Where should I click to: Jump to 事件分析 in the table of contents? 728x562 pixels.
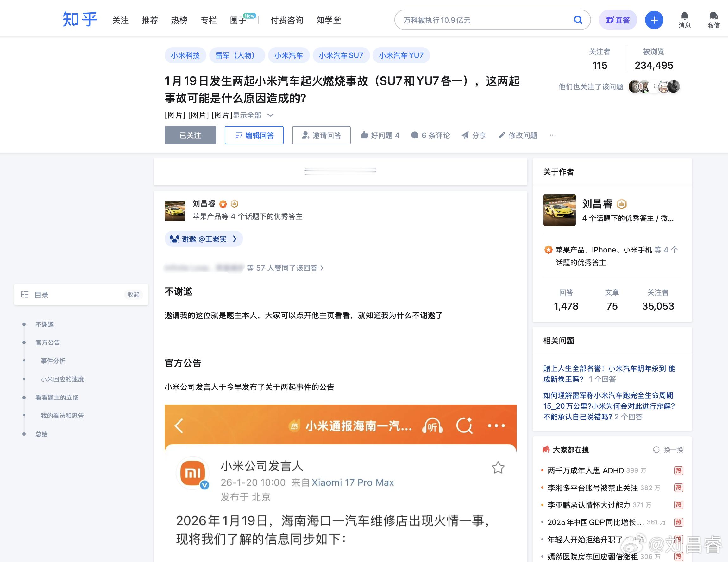53,361
